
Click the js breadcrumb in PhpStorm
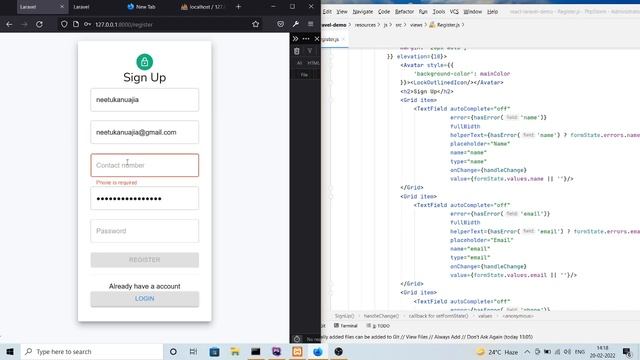point(385,25)
